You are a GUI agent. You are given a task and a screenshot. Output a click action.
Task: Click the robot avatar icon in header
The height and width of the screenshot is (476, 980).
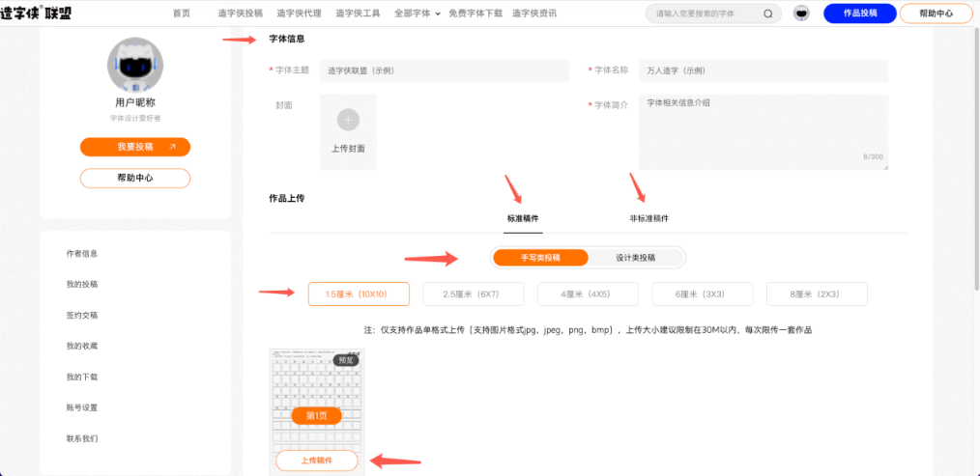click(801, 14)
